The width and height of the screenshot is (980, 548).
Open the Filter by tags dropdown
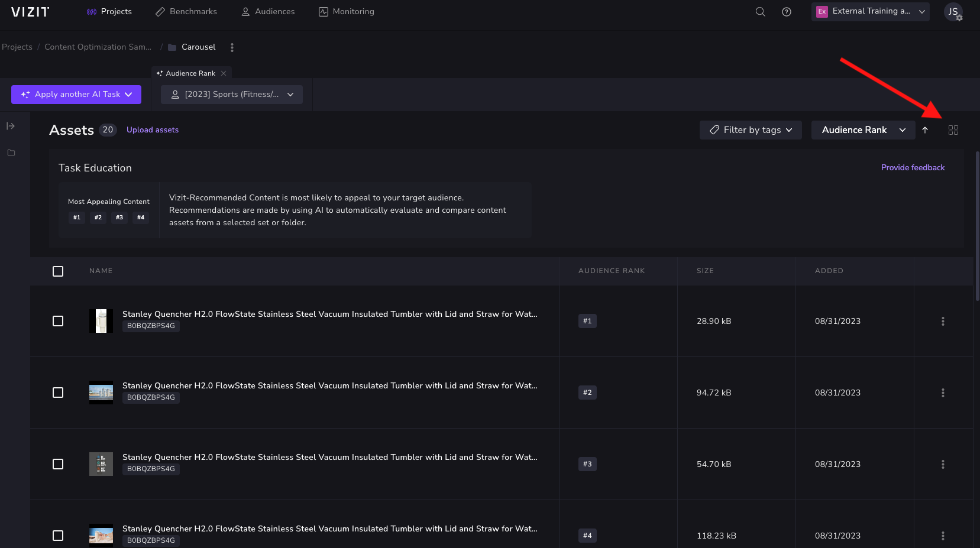click(x=751, y=130)
